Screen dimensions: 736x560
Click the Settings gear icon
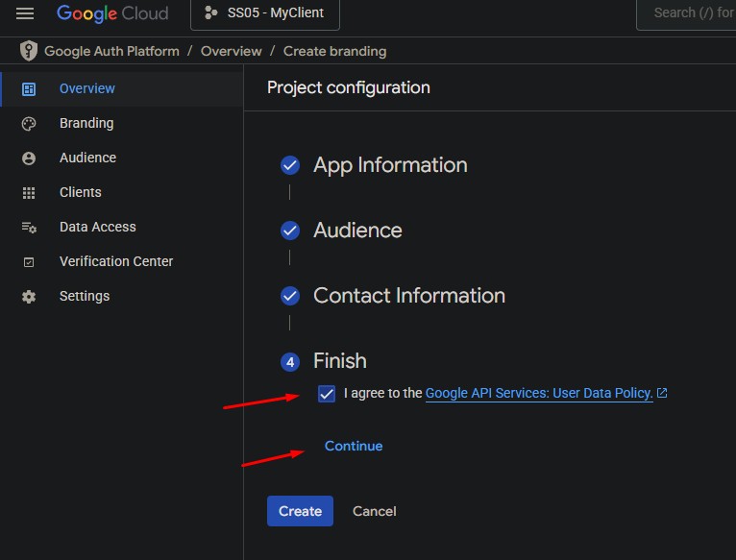(x=29, y=297)
